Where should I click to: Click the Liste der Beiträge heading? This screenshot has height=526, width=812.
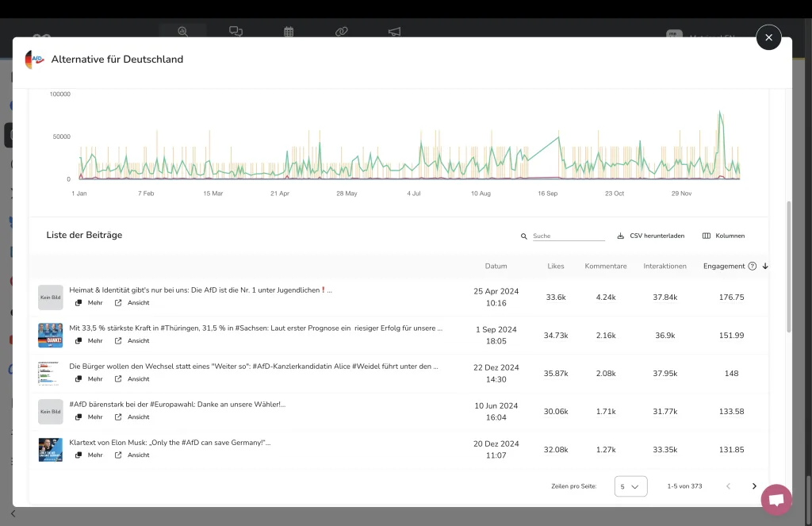point(84,235)
